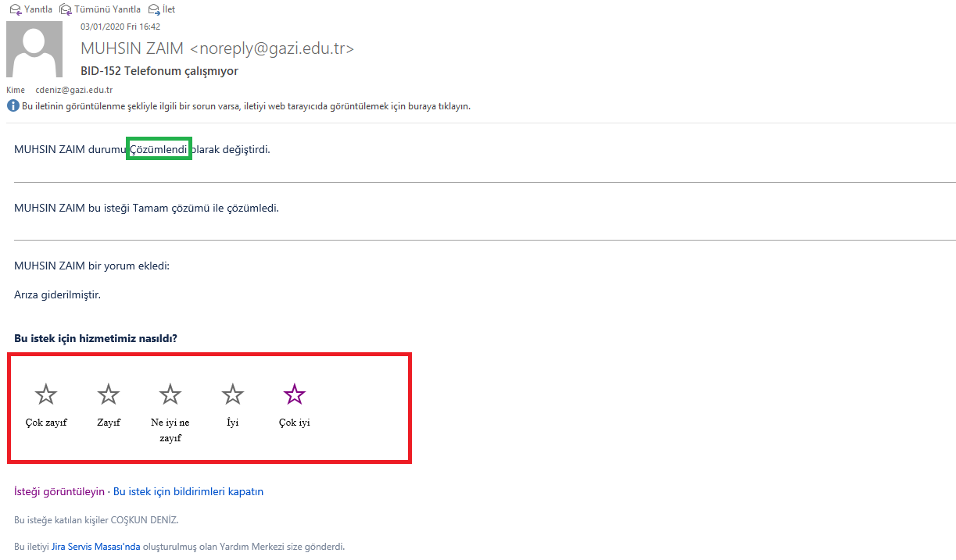Viewport: 956px width, 560px height.
Task: Click the Yanıtla text label
Action: [x=38, y=9]
